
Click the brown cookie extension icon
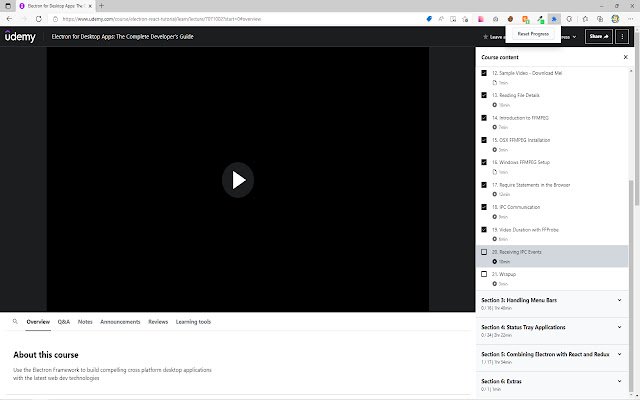510,19
